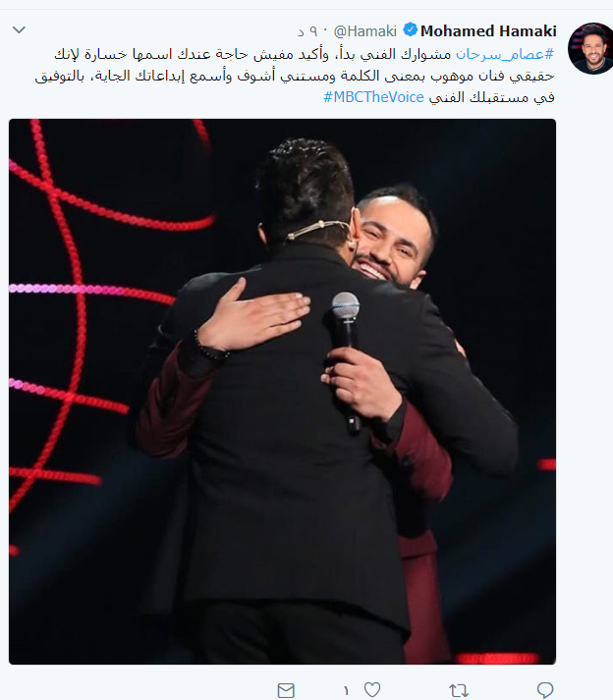The height and width of the screenshot is (700, 613).
Task: Click the @Hamaki handle
Action: point(365,31)
